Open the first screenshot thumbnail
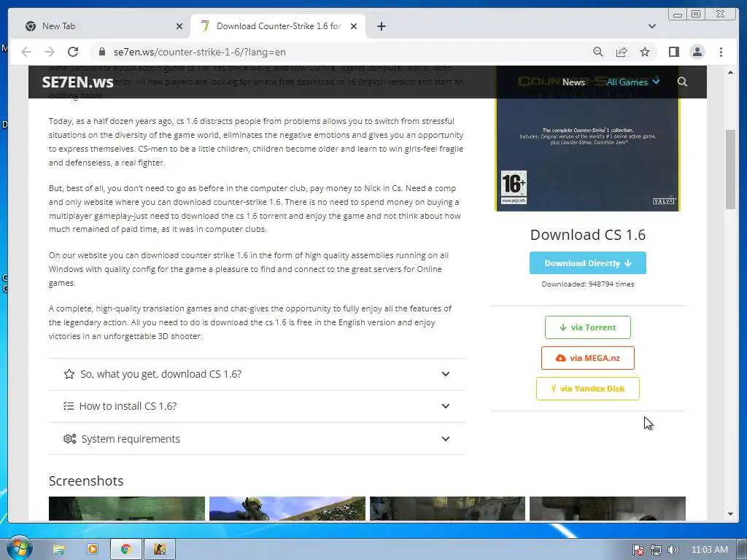 pyautogui.click(x=127, y=508)
